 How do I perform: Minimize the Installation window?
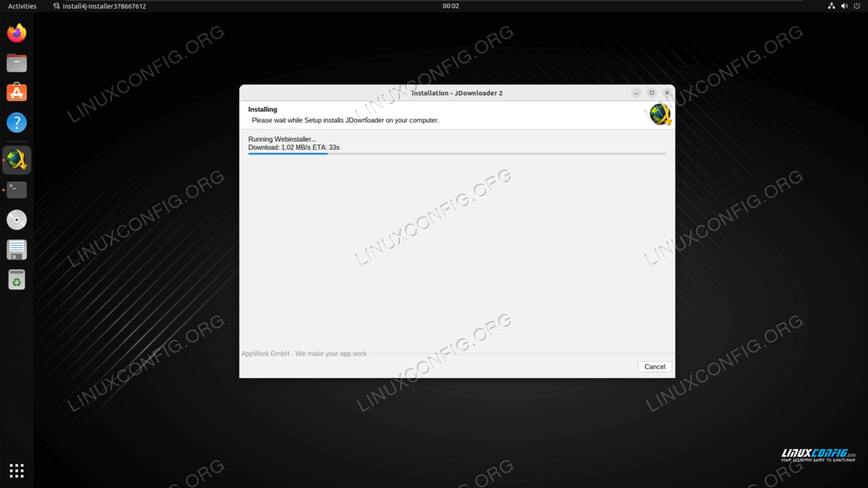(636, 93)
